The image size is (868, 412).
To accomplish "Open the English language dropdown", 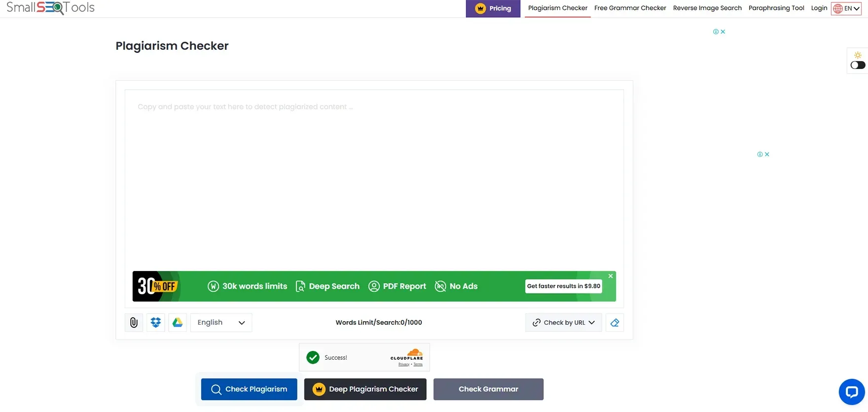I will click(x=221, y=322).
